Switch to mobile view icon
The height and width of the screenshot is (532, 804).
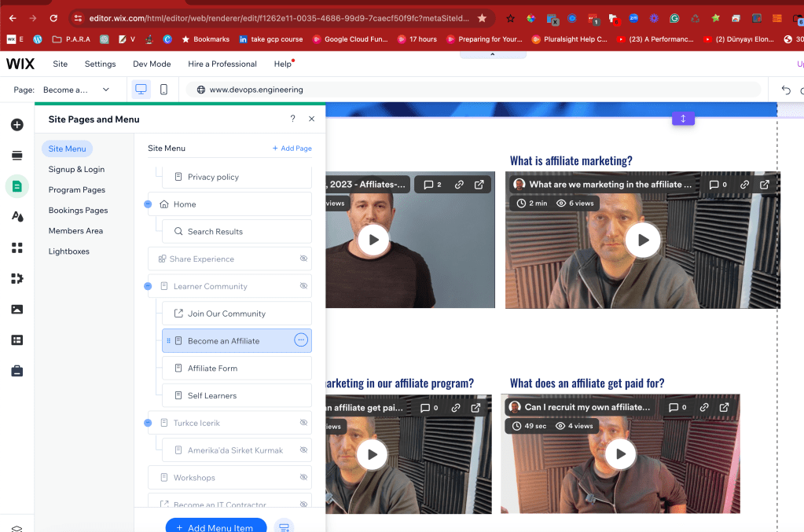163,89
